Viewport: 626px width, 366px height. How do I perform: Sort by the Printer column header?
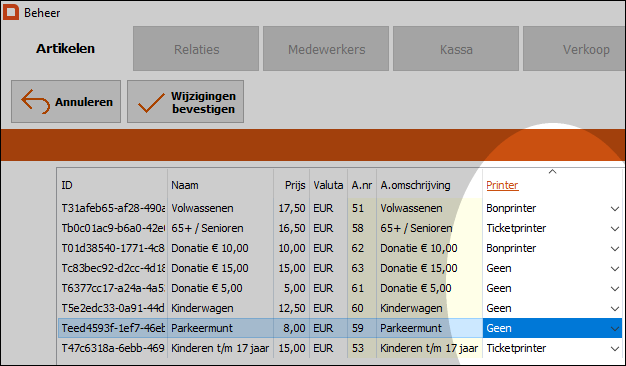[x=502, y=185]
